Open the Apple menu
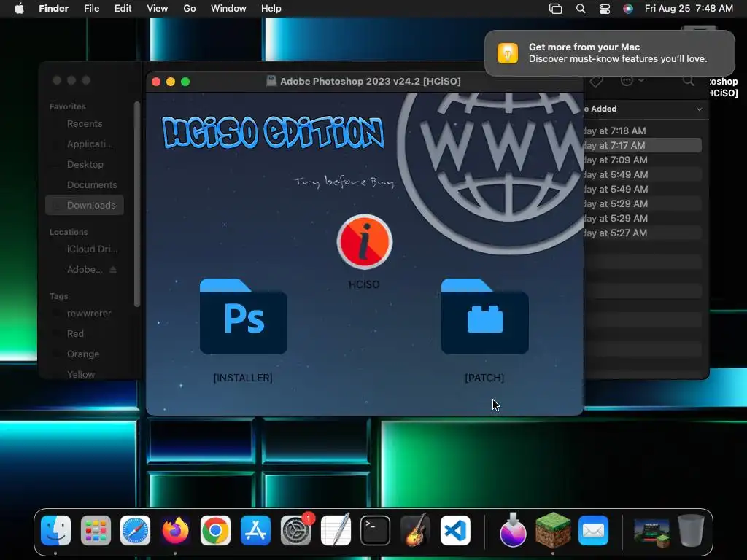 19,9
